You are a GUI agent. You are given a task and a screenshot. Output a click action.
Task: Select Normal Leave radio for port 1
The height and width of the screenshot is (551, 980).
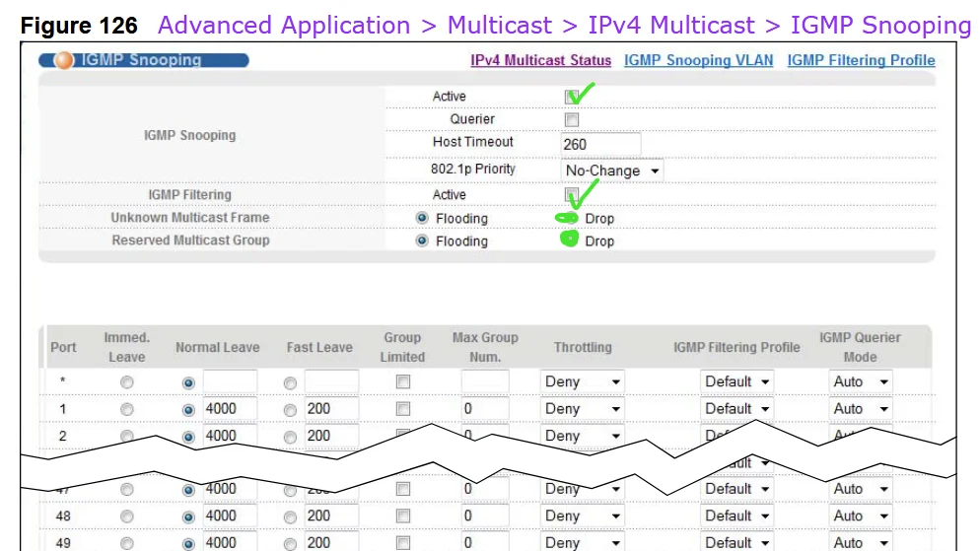pos(188,410)
